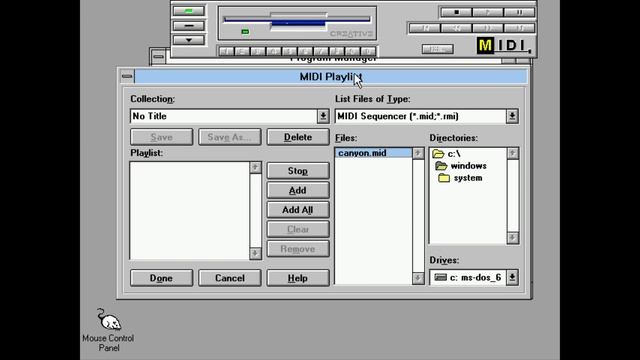
Task: Open the MIDI Playlist system menu box
Action: tap(127, 76)
